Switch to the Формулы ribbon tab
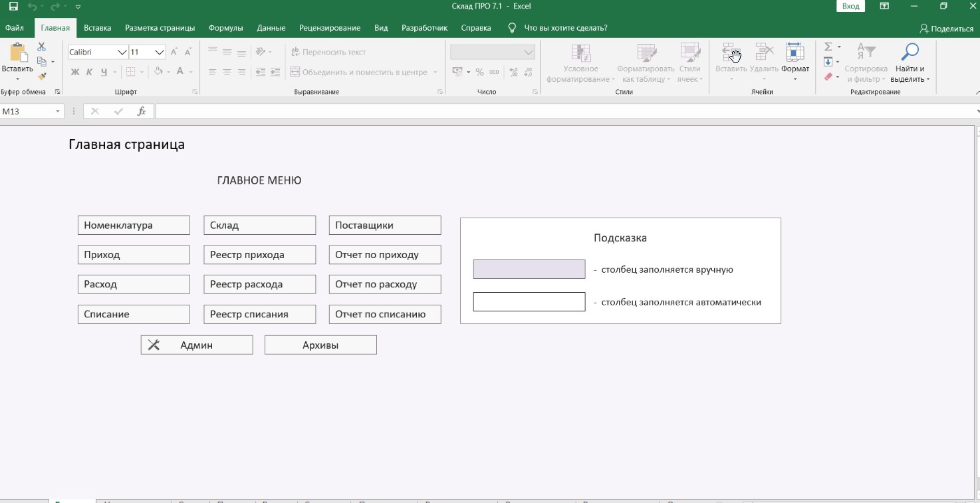Viewport: 980px width, 503px height. tap(225, 28)
